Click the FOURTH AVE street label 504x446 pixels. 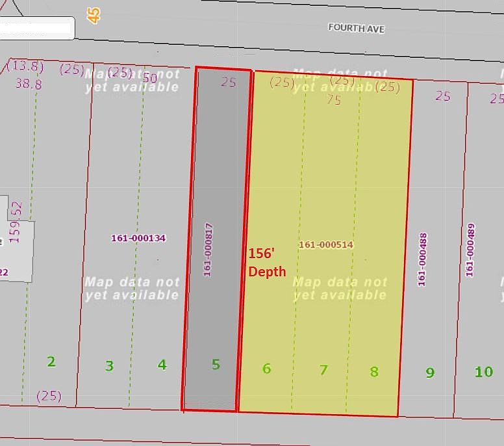click(x=356, y=29)
